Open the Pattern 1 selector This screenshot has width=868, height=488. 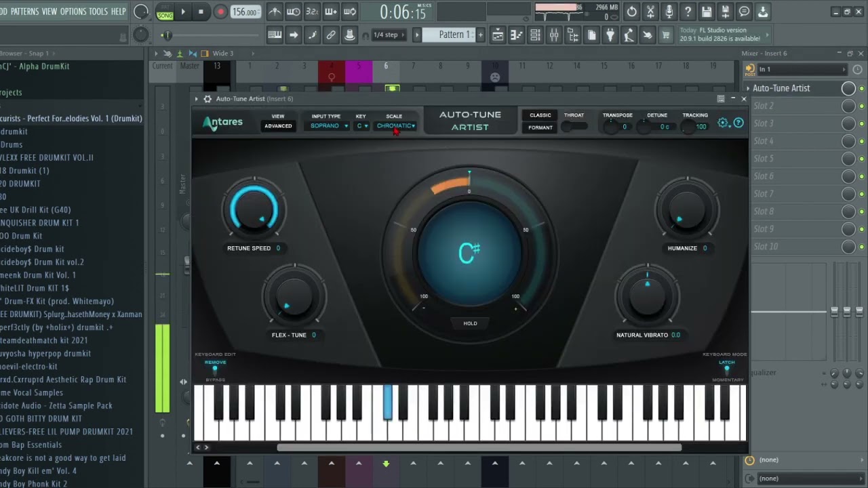click(449, 35)
